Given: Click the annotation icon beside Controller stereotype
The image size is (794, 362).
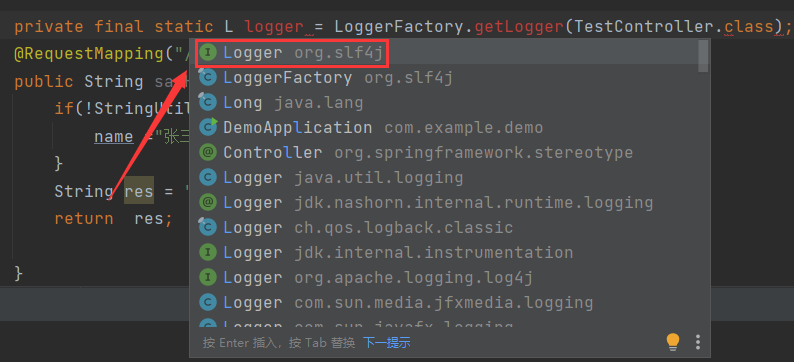Looking at the screenshot, I should pos(208,152).
